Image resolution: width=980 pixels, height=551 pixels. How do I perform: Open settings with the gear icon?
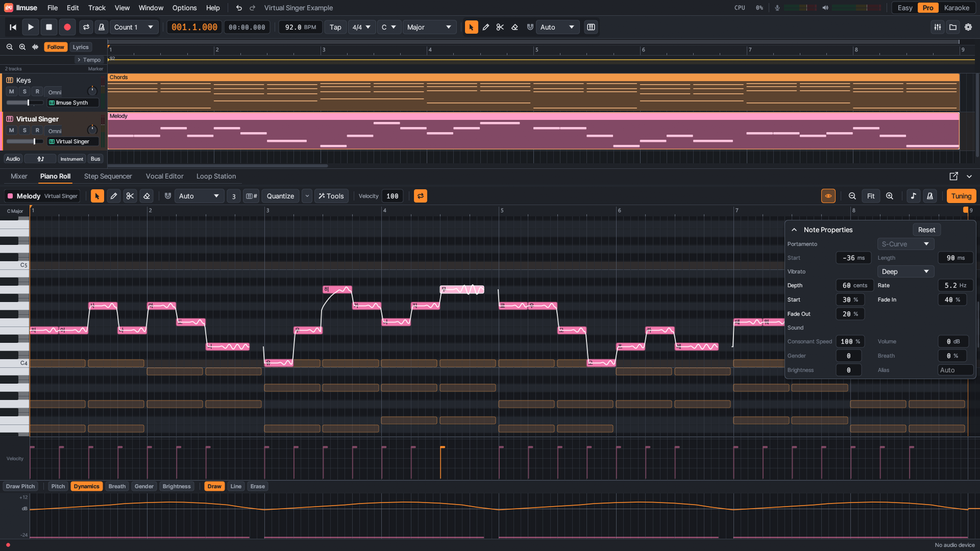[968, 27]
